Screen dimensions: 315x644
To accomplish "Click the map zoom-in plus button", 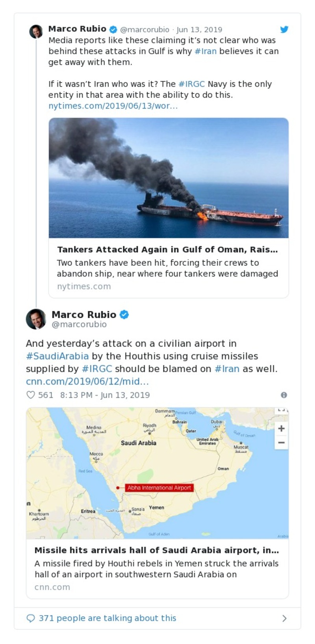I will pyautogui.click(x=281, y=428).
